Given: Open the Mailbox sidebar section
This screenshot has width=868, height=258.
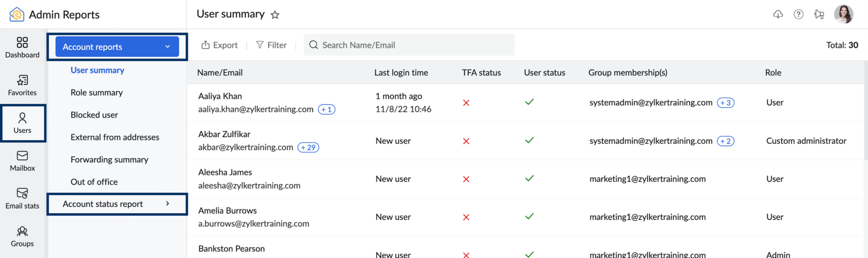Looking at the screenshot, I should tap(22, 161).
